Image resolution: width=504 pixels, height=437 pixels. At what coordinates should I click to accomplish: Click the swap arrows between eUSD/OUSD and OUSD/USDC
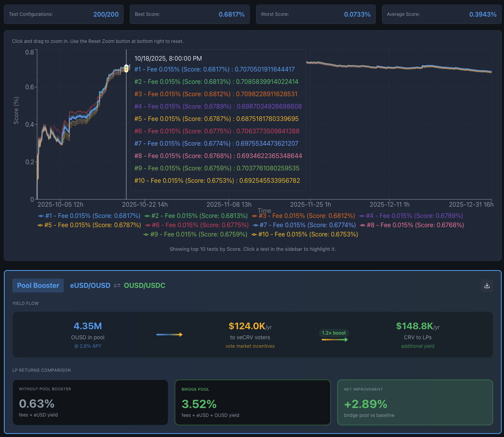117,286
